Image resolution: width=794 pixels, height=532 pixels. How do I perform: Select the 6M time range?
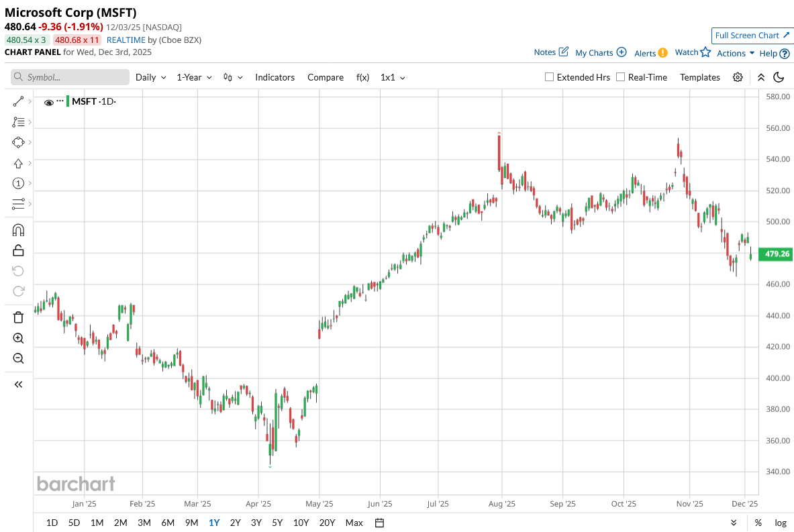pyautogui.click(x=168, y=523)
